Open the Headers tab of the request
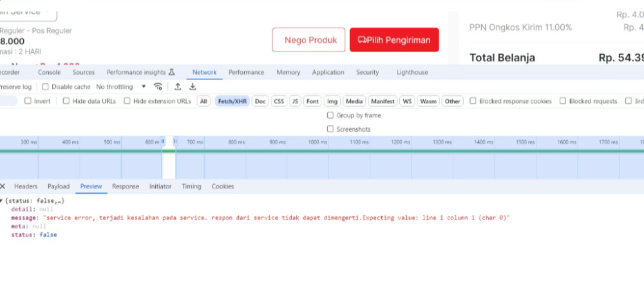The image size is (644, 298). coord(26,187)
